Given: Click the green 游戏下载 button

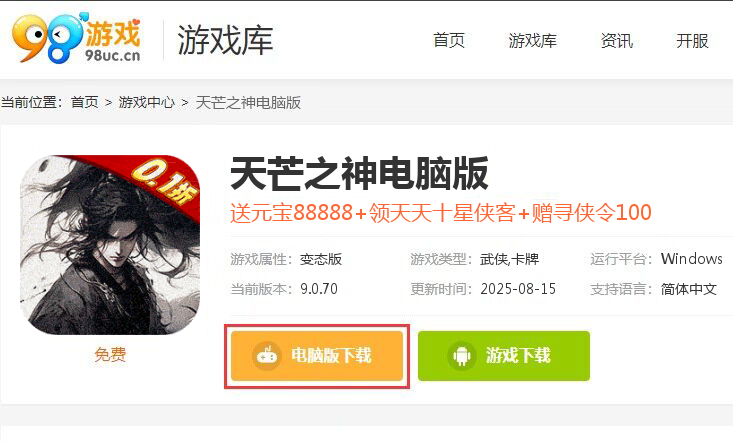Looking at the screenshot, I should (x=504, y=356).
